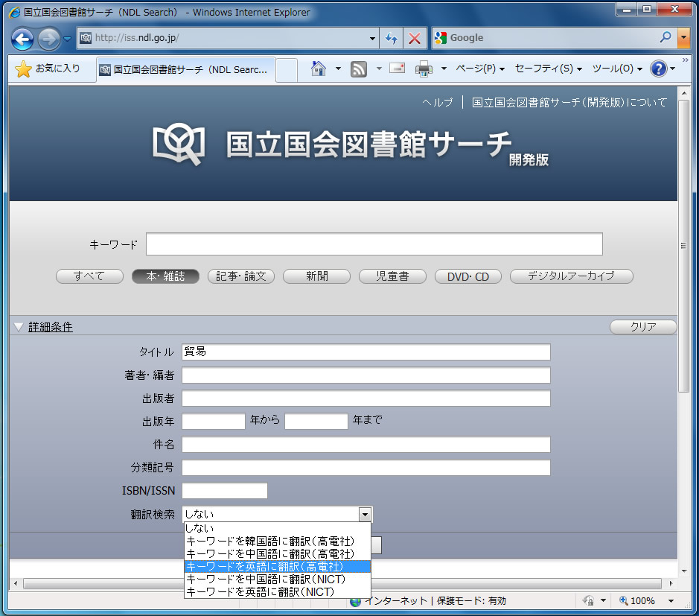Click the status bar security lock icon

pyautogui.click(x=588, y=601)
